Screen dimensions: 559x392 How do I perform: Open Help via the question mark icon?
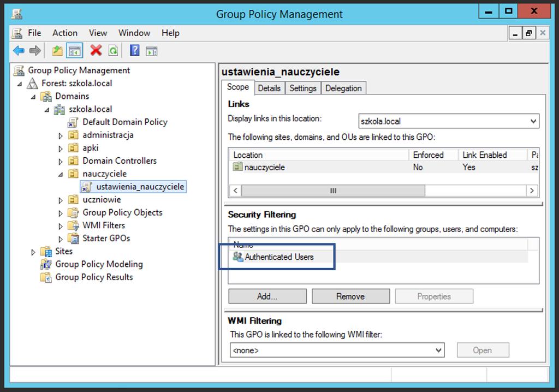(x=135, y=51)
